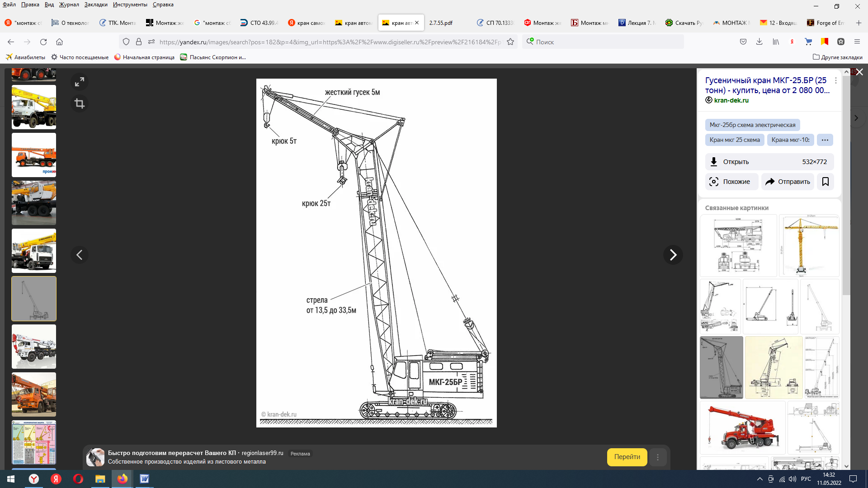Open the Firefox hamburger menu
868x488 pixels.
(x=857, y=42)
